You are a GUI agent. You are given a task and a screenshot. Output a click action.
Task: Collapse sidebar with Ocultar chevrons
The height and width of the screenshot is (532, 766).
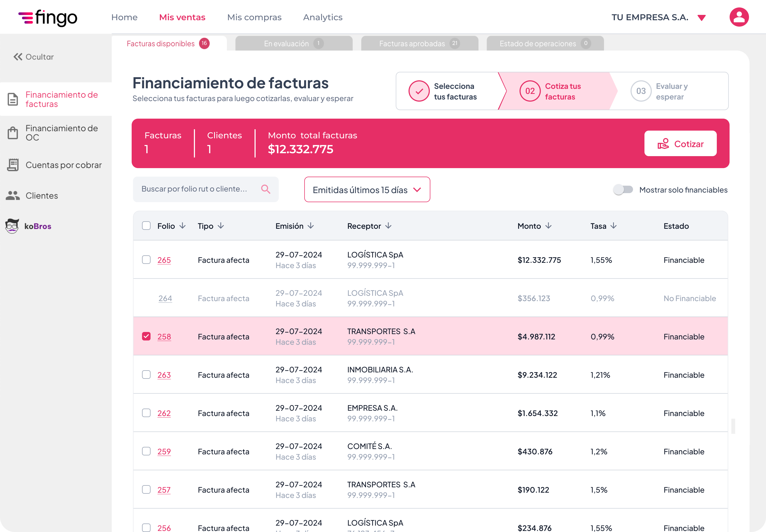pos(18,57)
